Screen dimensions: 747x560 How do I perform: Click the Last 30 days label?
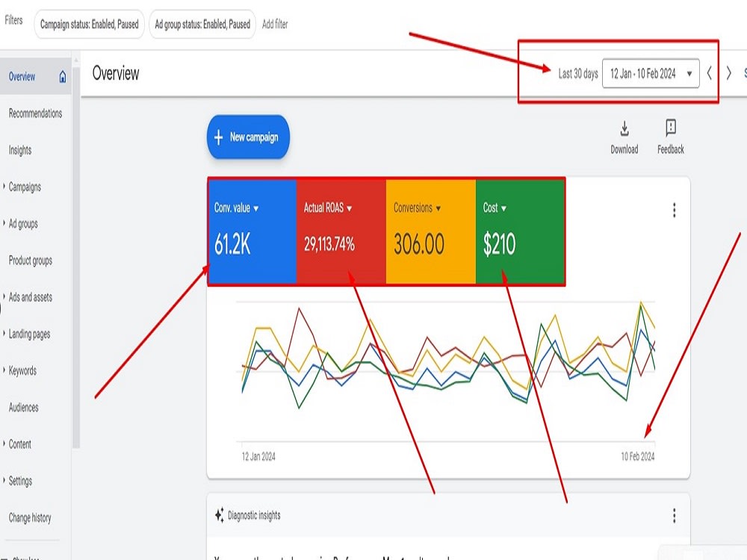(x=578, y=74)
